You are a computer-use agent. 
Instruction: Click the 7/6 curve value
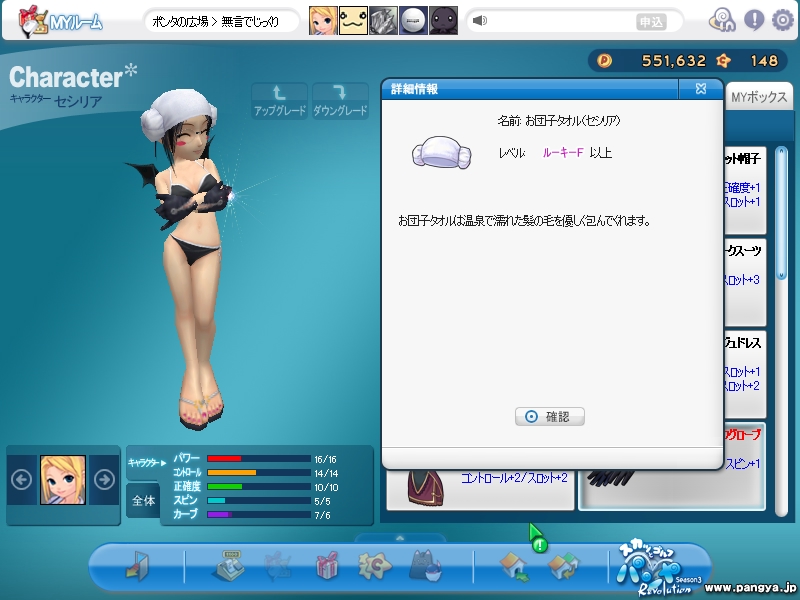click(x=322, y=515)
